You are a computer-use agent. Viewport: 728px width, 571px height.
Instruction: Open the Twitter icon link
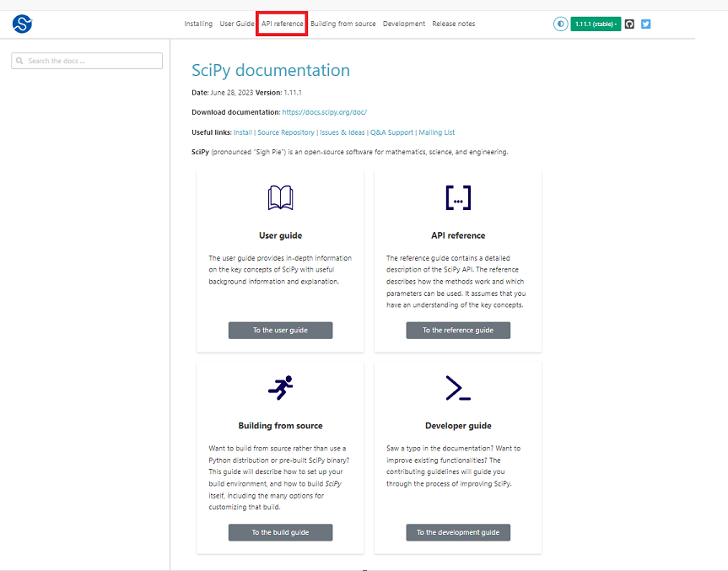pos(646,24)
